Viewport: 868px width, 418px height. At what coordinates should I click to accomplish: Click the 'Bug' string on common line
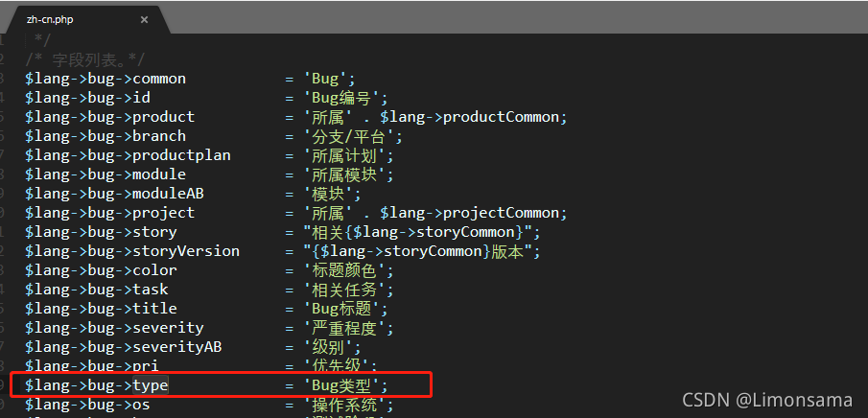pyautogui.click(x=325, y=79)
